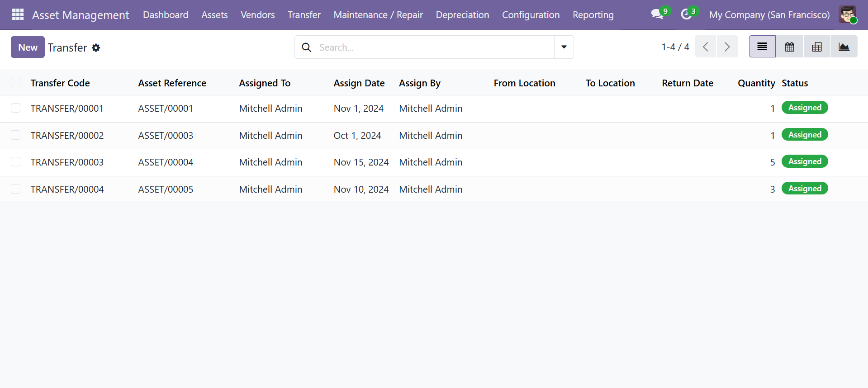
Task: Sort by Return Date column header
Action: pos(688,83)
